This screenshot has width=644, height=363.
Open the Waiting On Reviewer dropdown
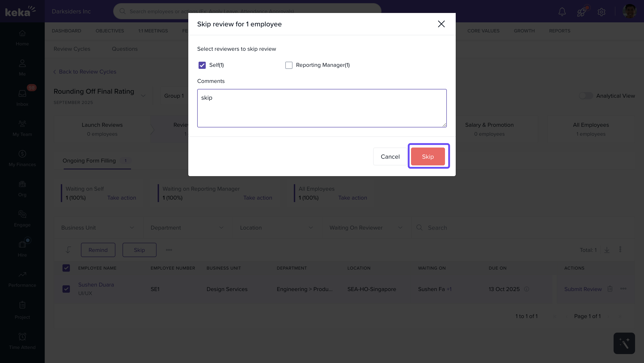coord(366,228)
